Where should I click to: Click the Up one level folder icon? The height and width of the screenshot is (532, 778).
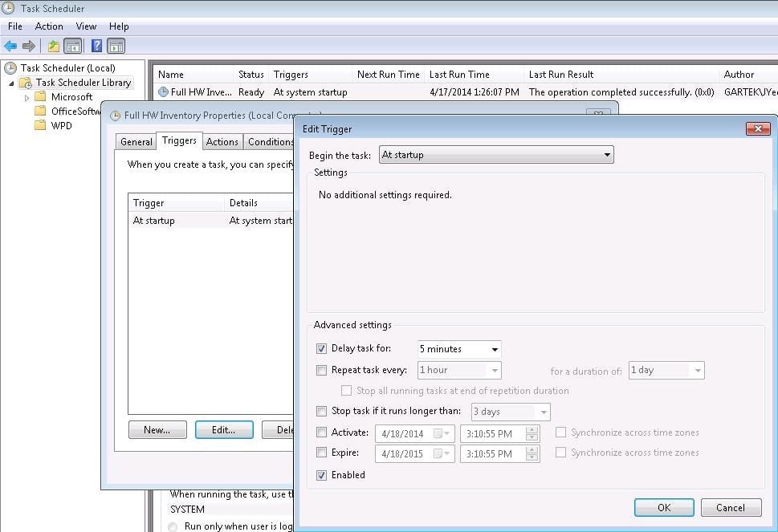(54, 46)
